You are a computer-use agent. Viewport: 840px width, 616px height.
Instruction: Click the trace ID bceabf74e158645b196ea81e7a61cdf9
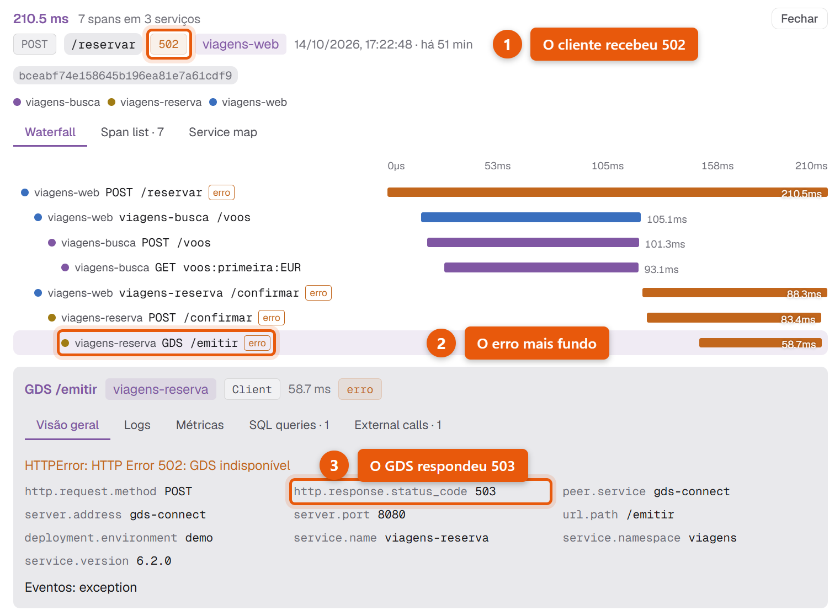pyautogui.click(x=125, y=76)
